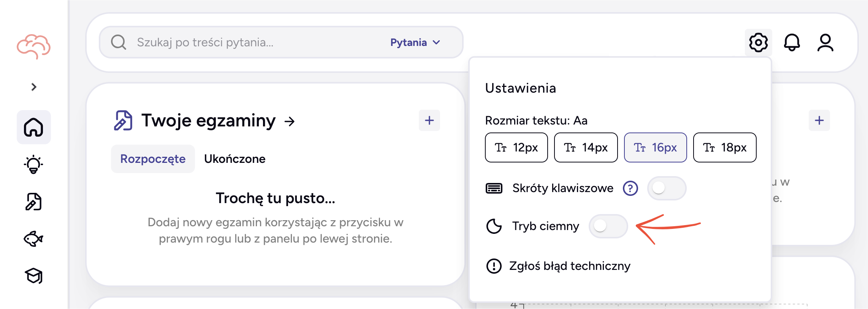Switch to the Rozpoczęte tab
This screenshot has height=309, width=868.
(x=153, y=159)
